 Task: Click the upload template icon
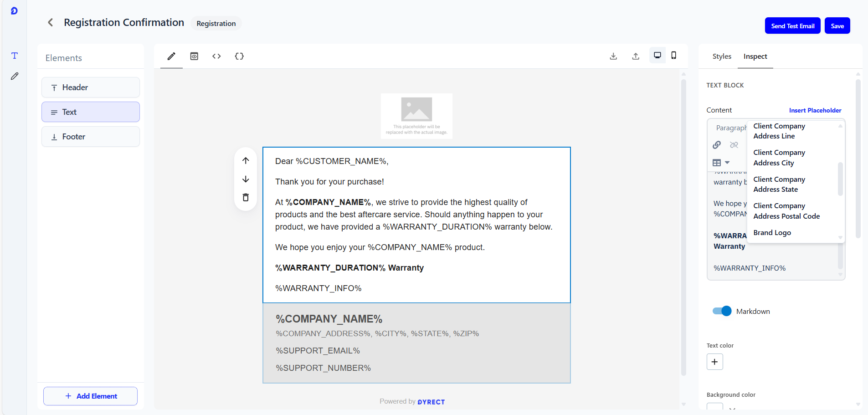click(636, 56)
